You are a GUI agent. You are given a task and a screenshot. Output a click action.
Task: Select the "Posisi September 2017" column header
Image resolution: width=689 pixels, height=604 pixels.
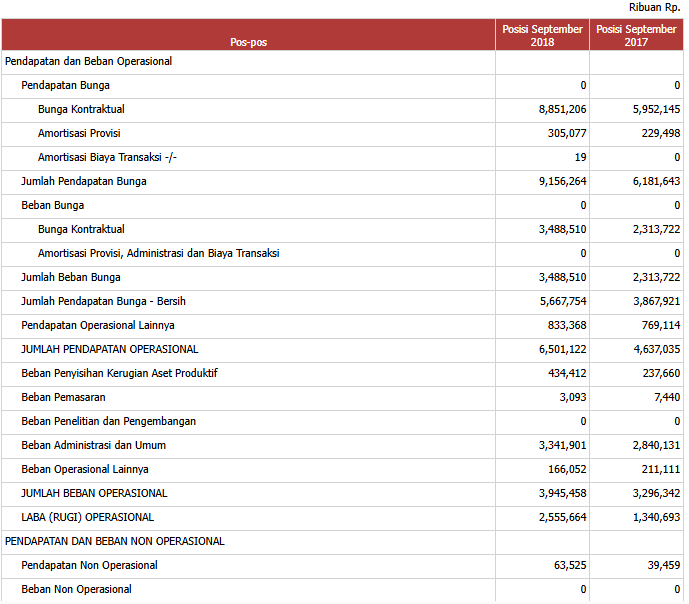coord(636,36)
